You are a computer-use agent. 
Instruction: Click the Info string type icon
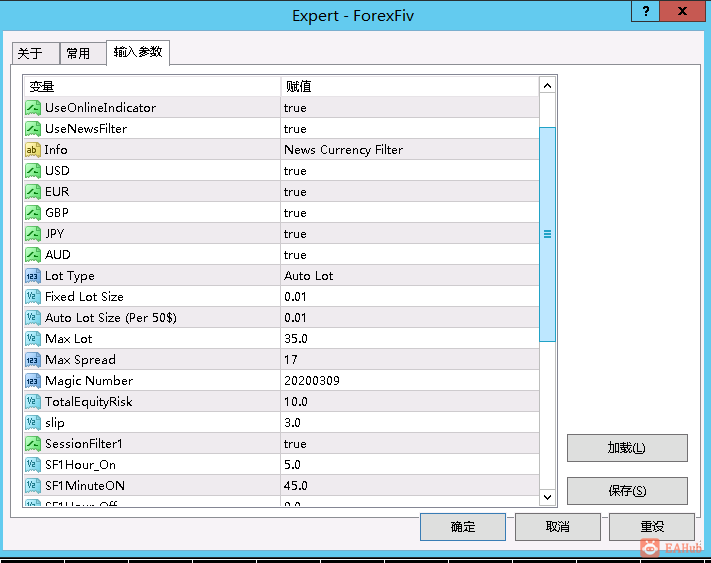(x=33, y=150)
